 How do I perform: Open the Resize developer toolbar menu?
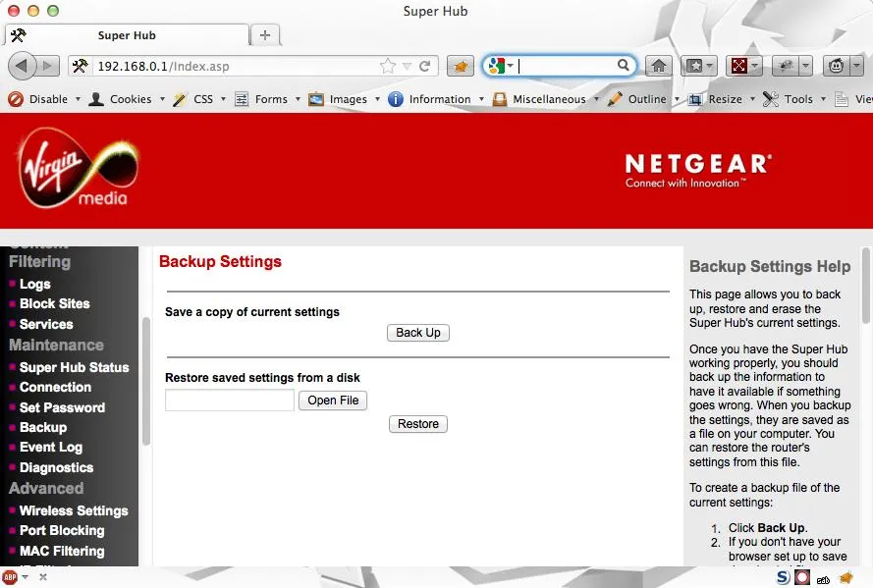(x=722, y=99)
